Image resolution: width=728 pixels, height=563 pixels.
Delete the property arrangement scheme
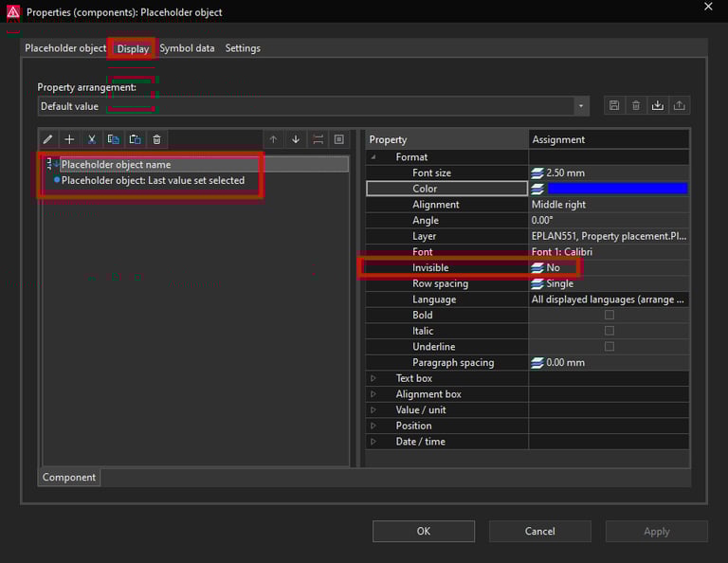coord(636,105)
